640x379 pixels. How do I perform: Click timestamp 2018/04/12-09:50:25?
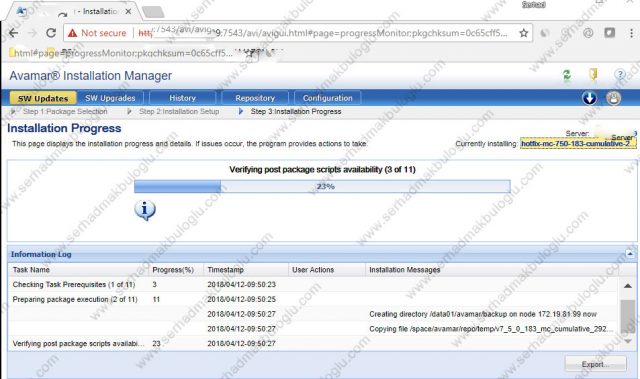point(241,299)
